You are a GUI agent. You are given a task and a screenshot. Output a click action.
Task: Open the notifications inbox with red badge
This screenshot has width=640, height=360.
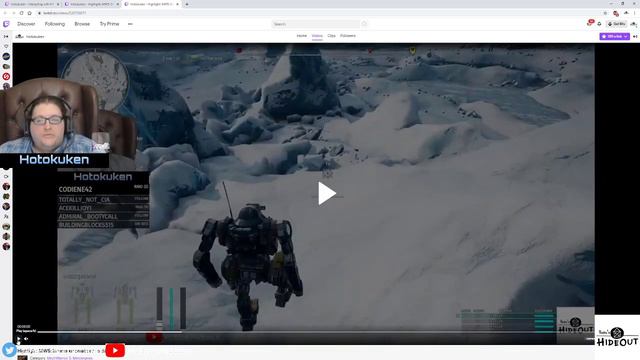coord(590,23)
